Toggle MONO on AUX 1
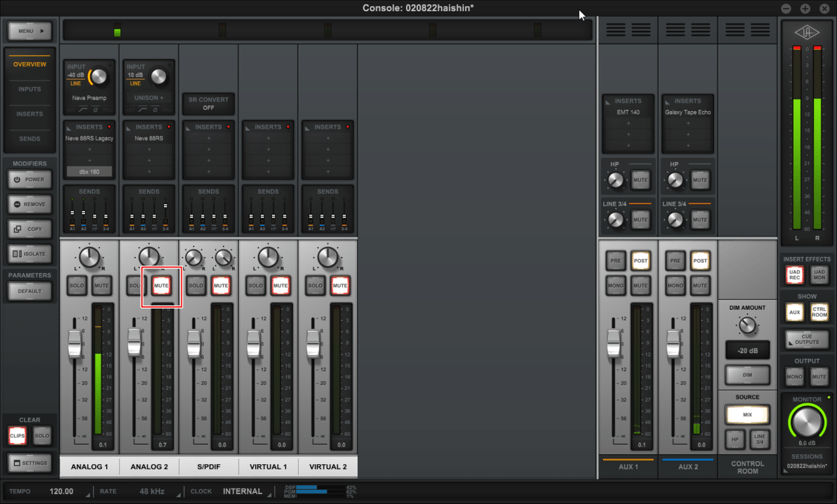This screenshot has width=837, height=504. click(616, 286)
